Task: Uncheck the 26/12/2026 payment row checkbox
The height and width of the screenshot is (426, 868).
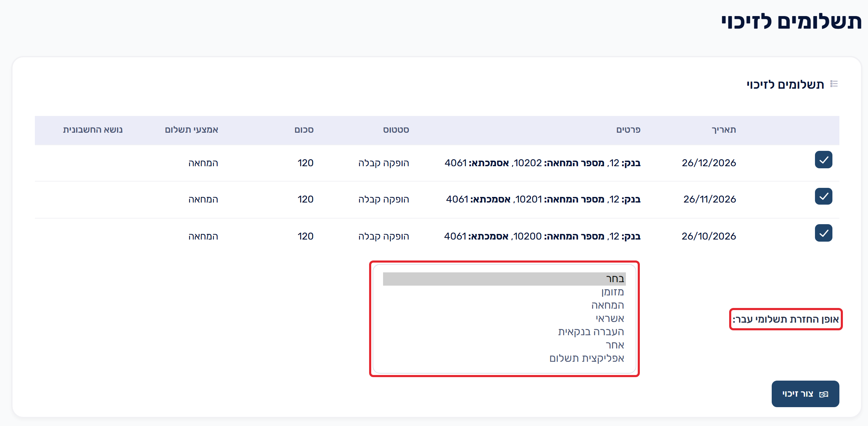Action: pyautogui.click(x=823, y=160)
